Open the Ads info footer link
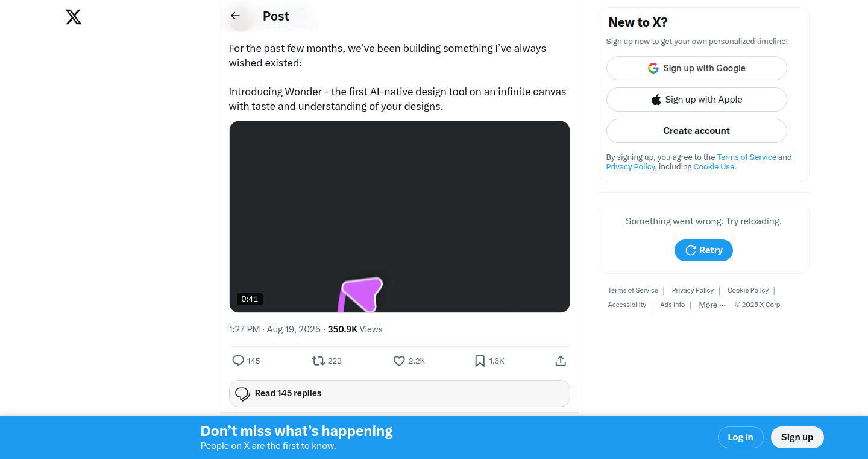868x459 pixels. point(672,305)
